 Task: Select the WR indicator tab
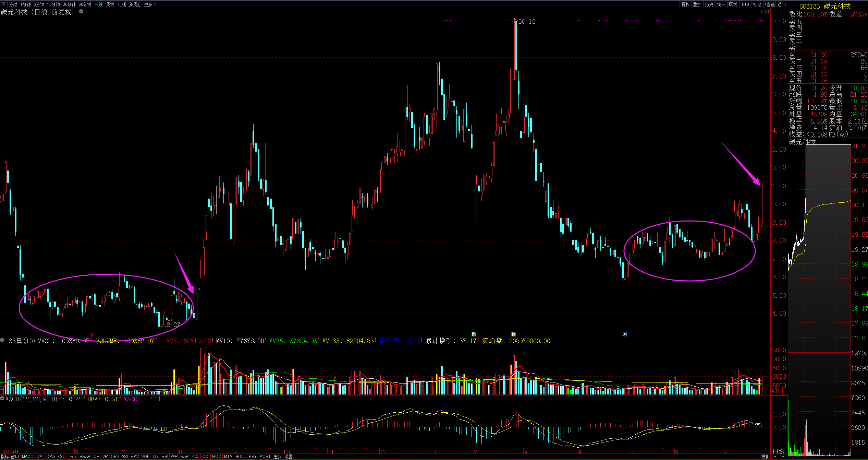click(174, 457)
